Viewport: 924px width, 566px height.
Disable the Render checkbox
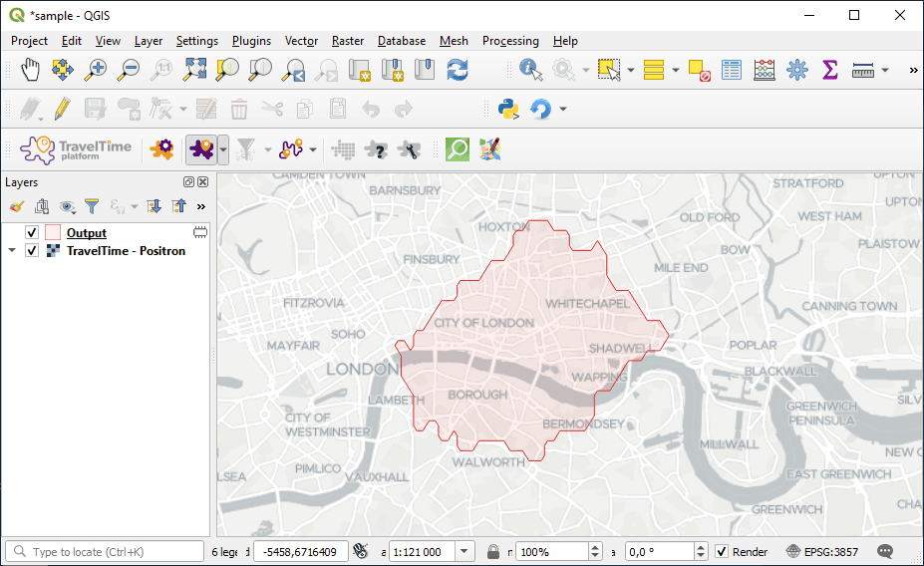(722, 551)
